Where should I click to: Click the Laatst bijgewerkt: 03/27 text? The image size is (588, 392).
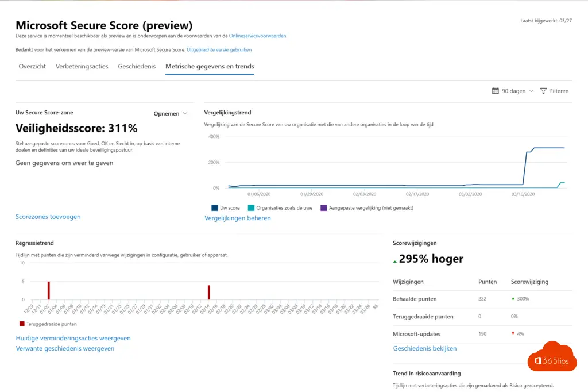[546, 21]
